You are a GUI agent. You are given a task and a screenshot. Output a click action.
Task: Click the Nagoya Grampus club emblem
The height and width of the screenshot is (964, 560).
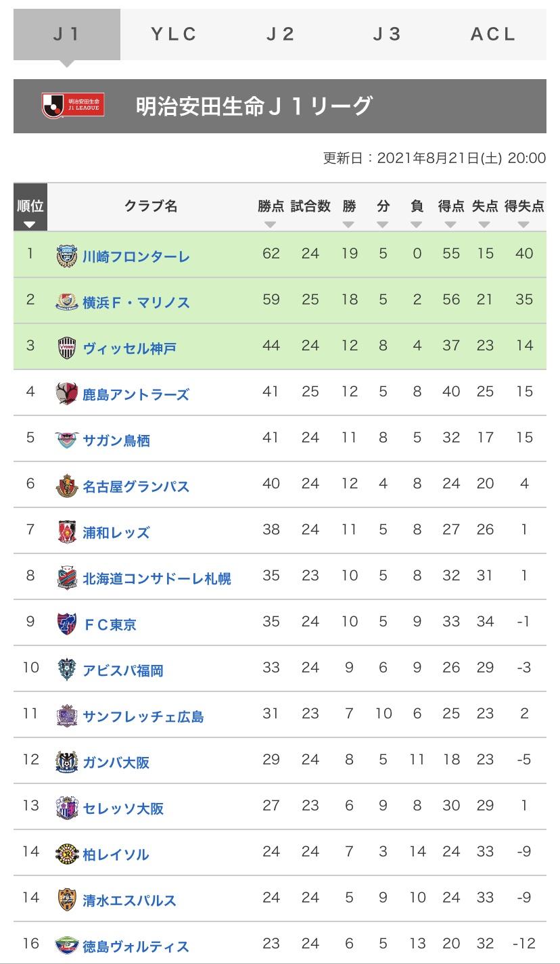[67, 486]
